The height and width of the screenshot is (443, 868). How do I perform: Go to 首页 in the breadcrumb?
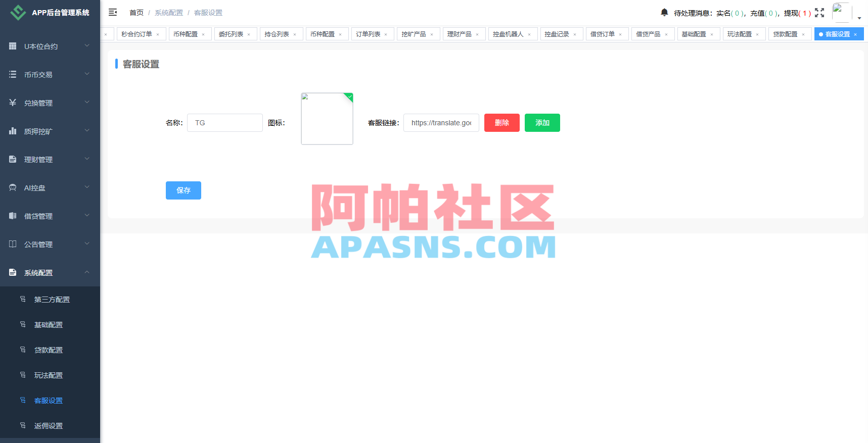[x=136, y=13]
